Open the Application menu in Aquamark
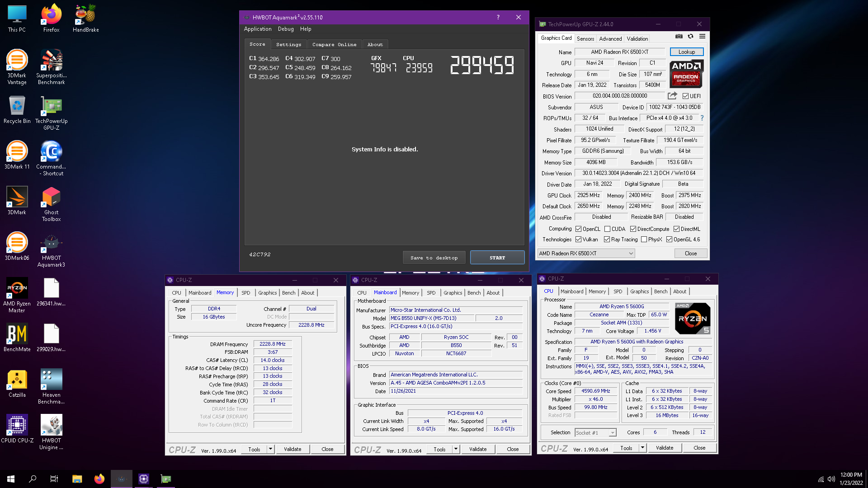Image resolution: width=868 pixels, height=488 pixels. [258, 29]
